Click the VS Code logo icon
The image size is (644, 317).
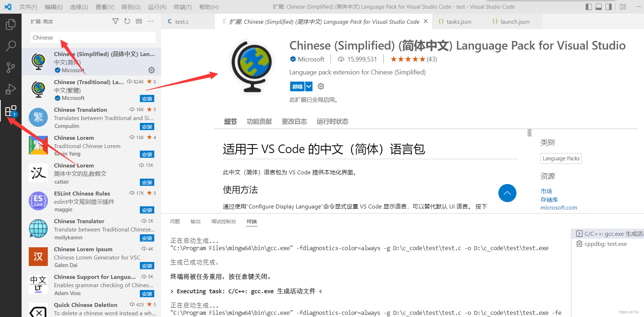pos(8,7)
